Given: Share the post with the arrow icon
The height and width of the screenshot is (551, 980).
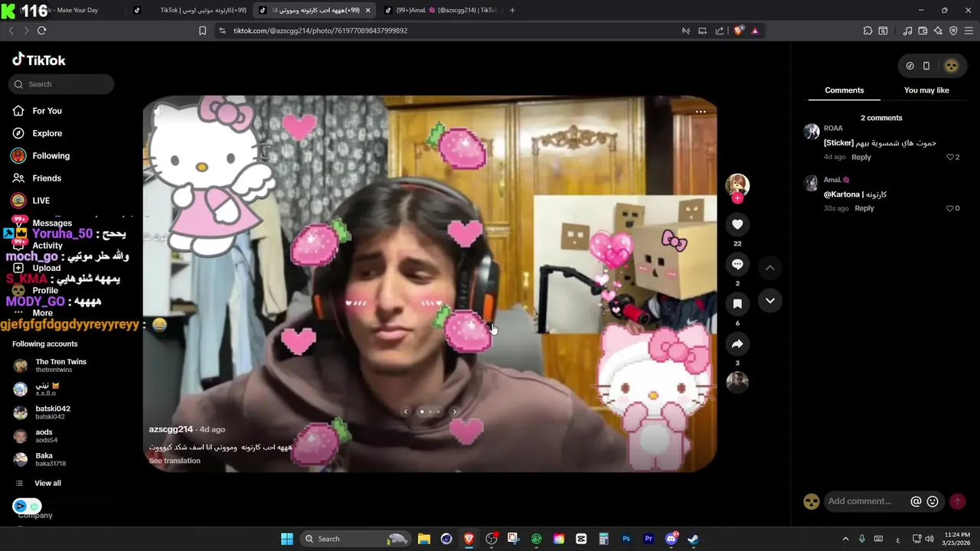Looking at the screenshot, I should click(737, 344).
